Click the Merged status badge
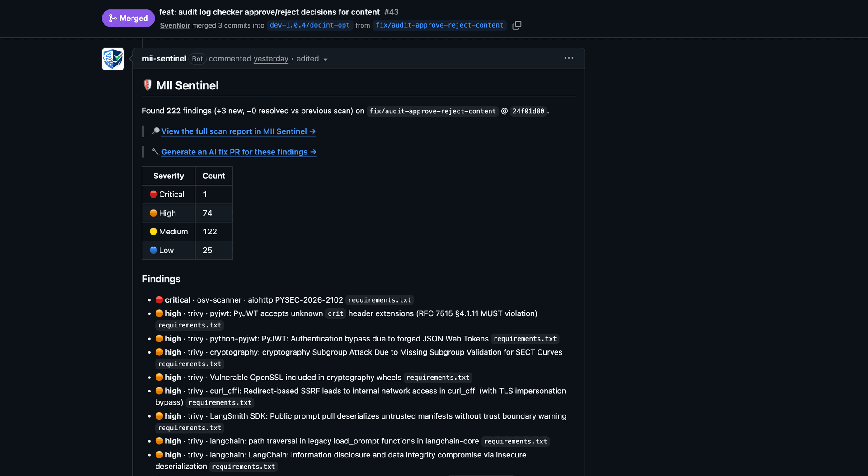The height and width of the screenshot is (476, 868). 128,19
